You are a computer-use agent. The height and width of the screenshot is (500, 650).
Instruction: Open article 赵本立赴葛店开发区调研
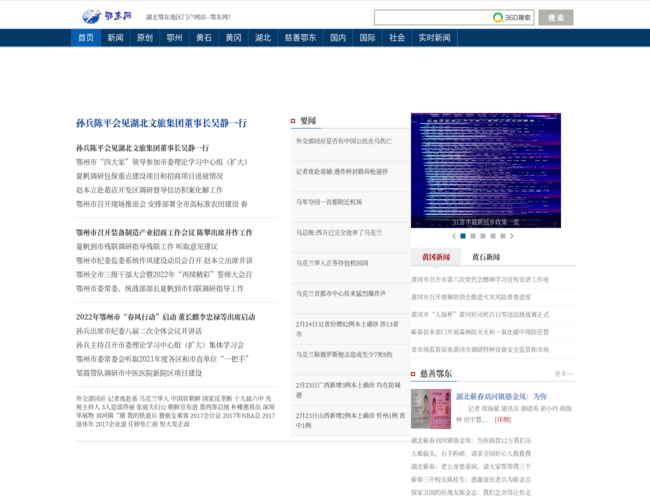tap(149, 190)
